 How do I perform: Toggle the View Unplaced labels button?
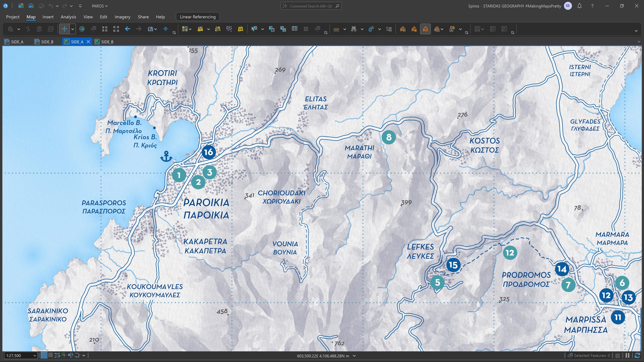click(x=425, y=29)
